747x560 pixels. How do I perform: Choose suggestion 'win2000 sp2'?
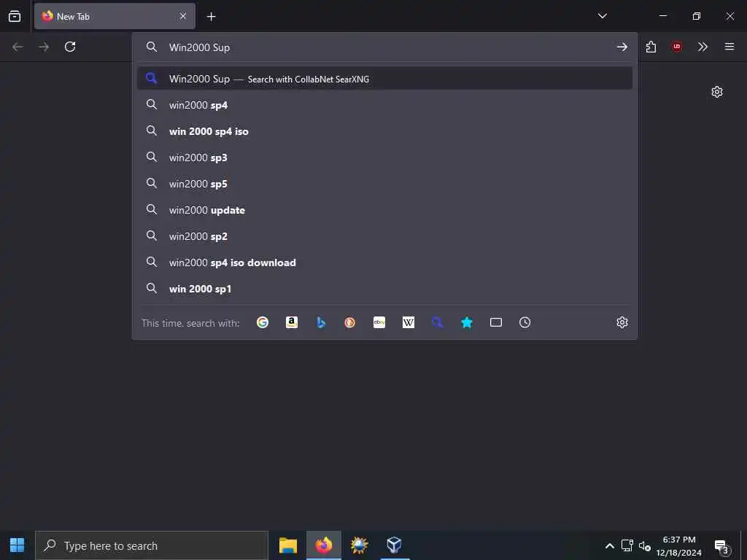(384, 236)
